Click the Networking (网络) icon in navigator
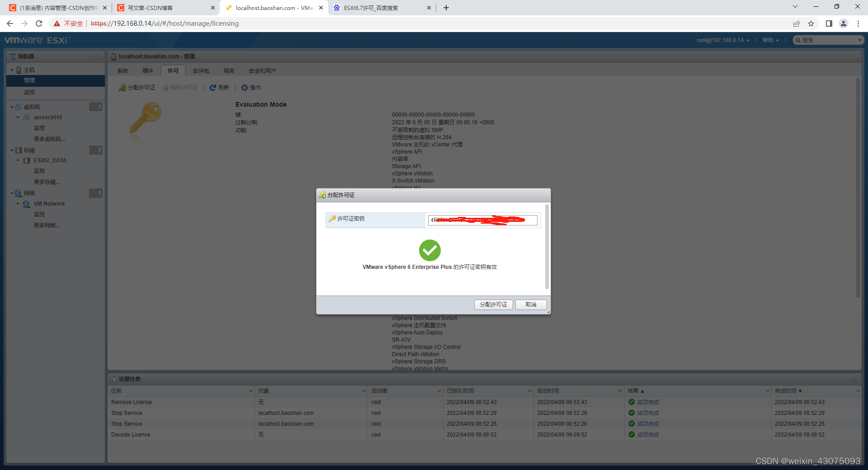868x470 pixels. (x=19, y=193)
